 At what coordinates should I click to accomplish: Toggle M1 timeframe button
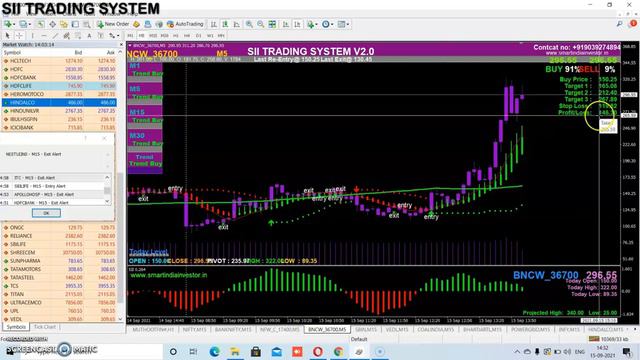click(131, 36)
